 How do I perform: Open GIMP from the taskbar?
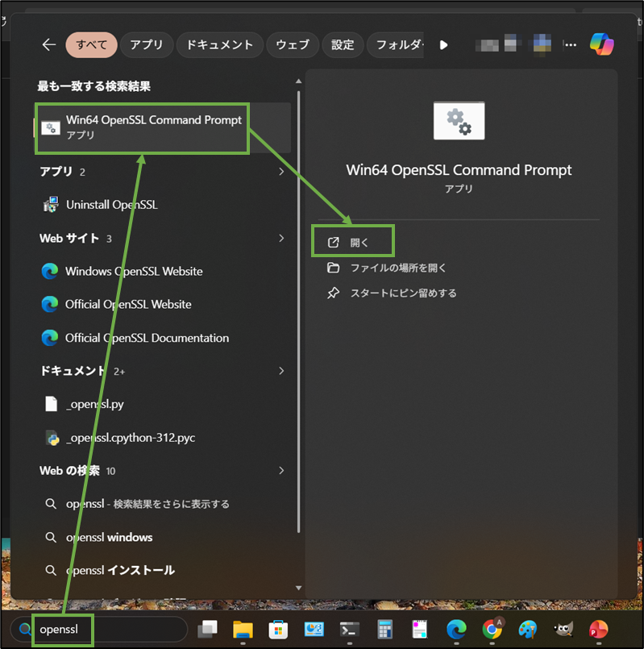pos(563,630)
